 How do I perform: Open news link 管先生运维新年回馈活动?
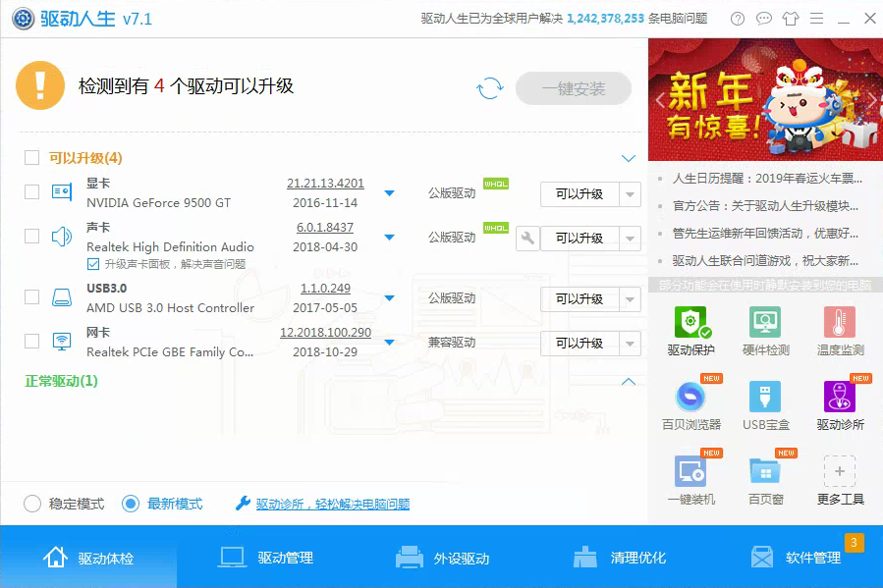[765, 233]
